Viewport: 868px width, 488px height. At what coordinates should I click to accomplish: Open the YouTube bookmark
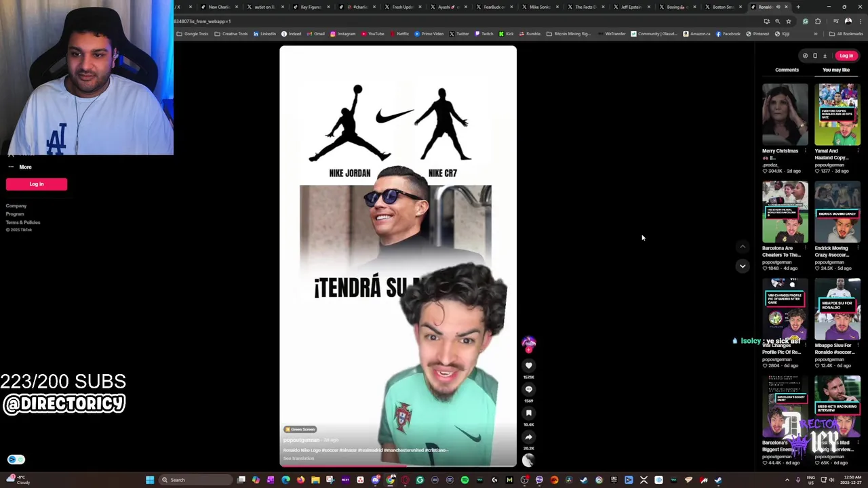[373, 34]
